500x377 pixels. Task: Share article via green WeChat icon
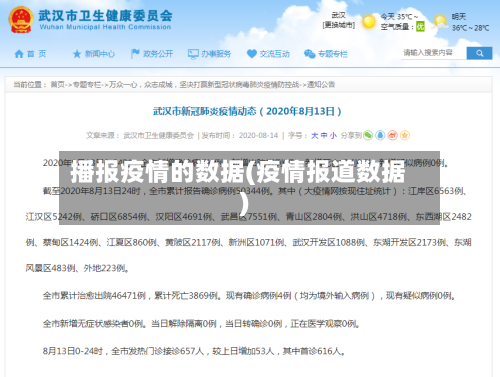368,135
